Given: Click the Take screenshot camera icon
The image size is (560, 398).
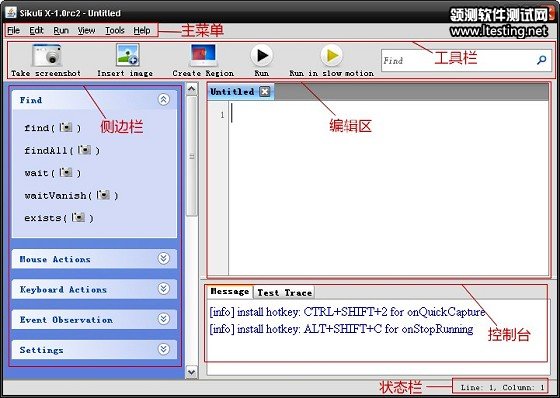Looking at the screenshot, I should click(x=47, y=55).
